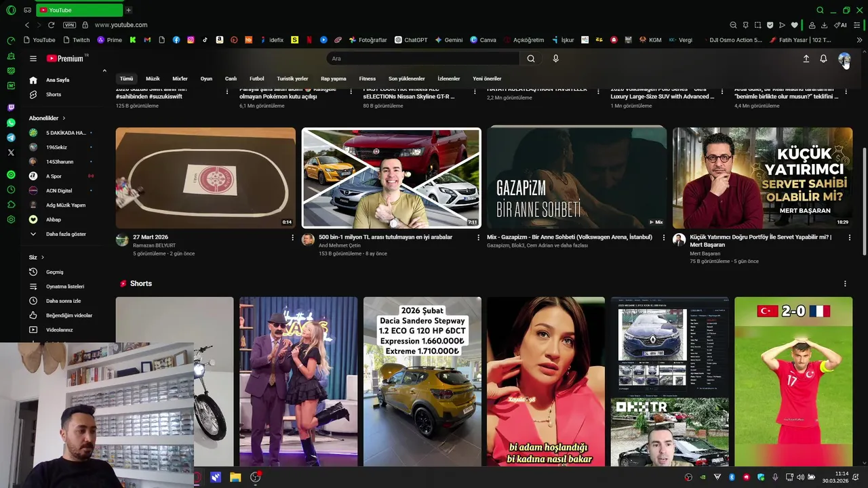This screenshot has width=868, height=488.
Task: Expand the Siz section chevron
Action: point(42,258)
